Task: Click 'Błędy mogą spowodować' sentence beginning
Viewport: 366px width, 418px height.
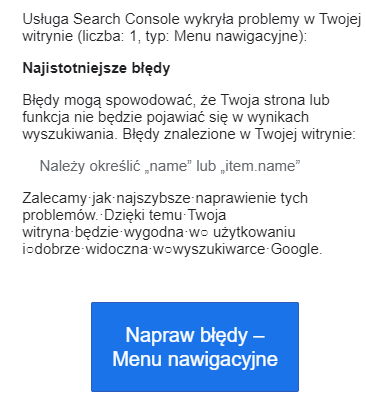Action: point(110,100)
